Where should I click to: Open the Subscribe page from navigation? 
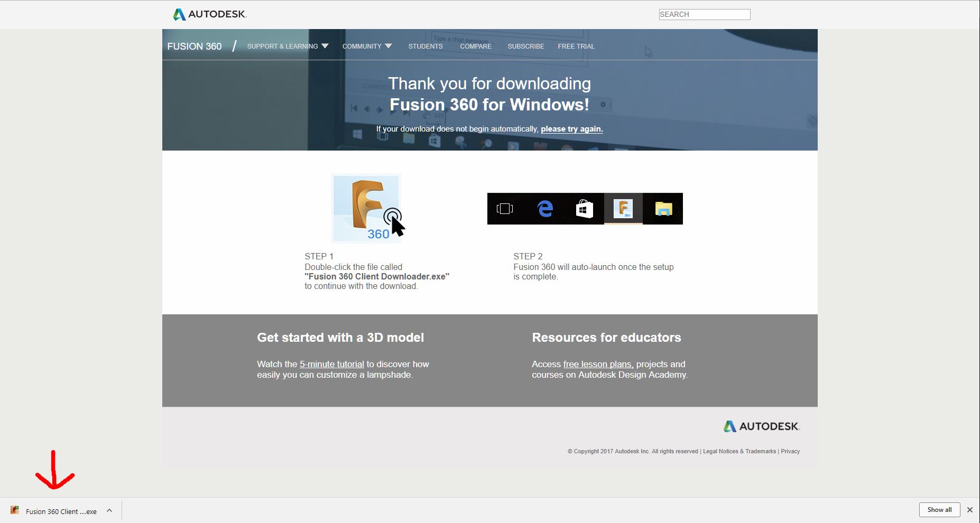click(x=525, y=46)
